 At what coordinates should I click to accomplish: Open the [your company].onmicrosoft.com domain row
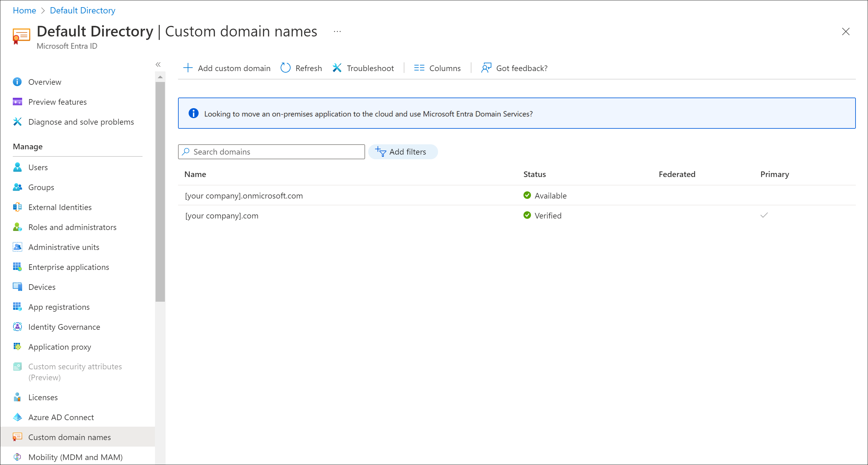[517, 195]
